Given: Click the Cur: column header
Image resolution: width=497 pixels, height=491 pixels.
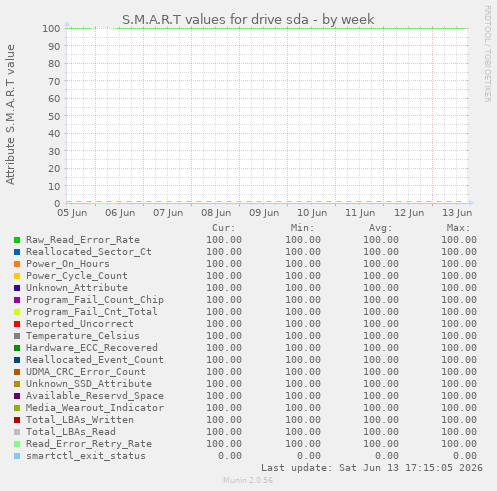Looking at the screenshot, I should coord(224,228).
